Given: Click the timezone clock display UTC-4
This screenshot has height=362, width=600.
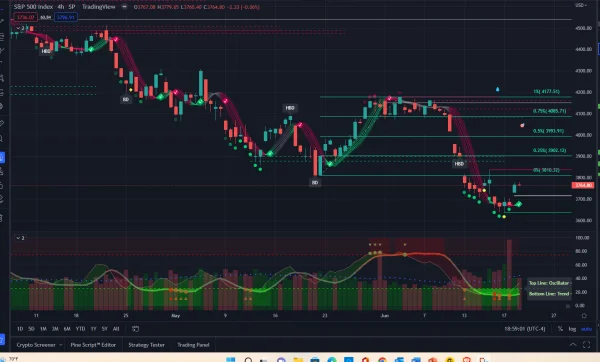Looking at the screenshot, I should [x=525, y=329].
